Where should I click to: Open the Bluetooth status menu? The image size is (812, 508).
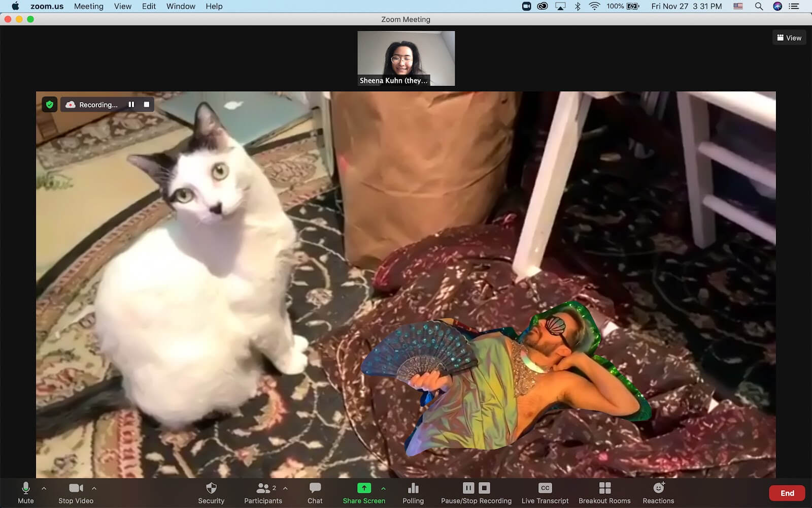tap(578, 6)
